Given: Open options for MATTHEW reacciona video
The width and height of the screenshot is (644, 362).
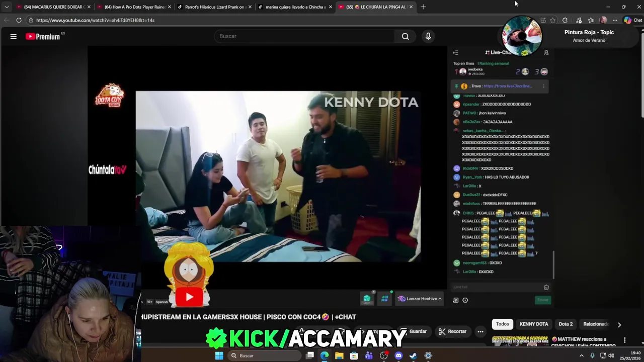Looking at the screenshot, I should point(624,340).
